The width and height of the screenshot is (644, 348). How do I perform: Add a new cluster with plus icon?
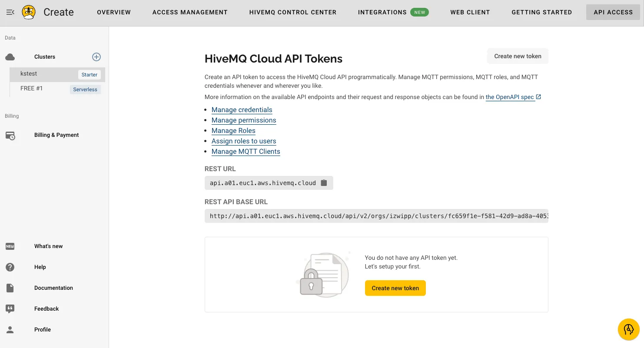click(x=96, y=57)
